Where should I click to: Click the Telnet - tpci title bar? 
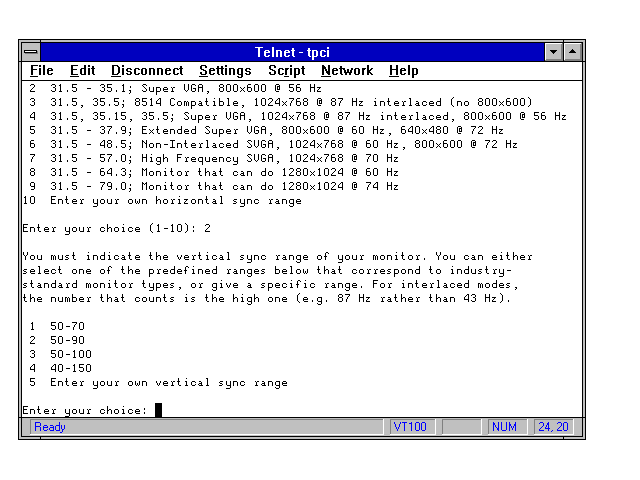click(x=290, y=52)
